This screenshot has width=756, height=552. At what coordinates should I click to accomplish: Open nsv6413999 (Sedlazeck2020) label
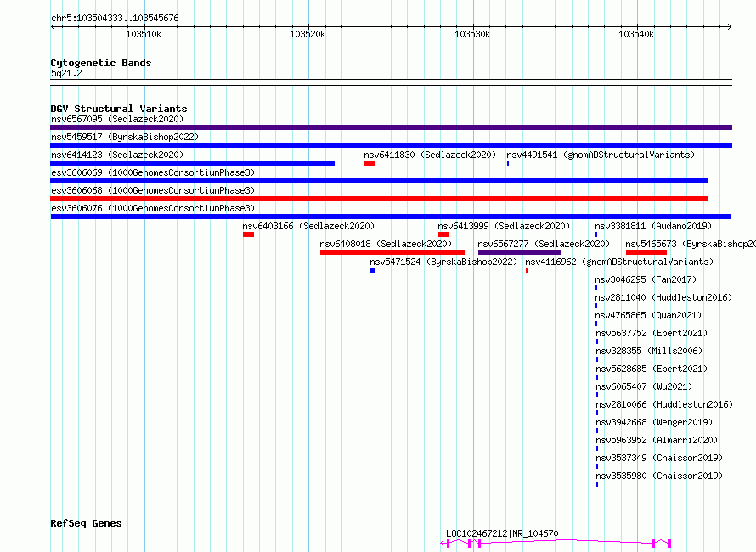504,226
